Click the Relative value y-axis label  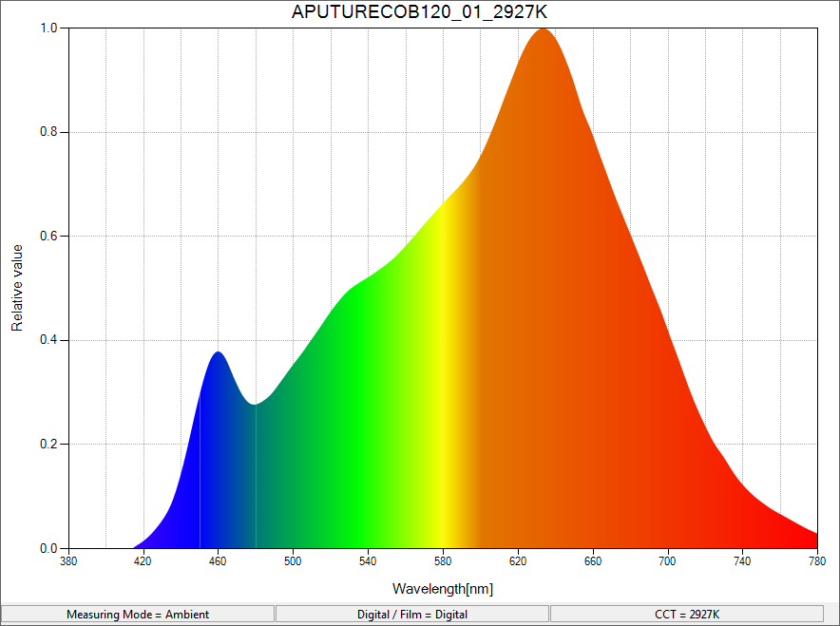coord(17,288)
